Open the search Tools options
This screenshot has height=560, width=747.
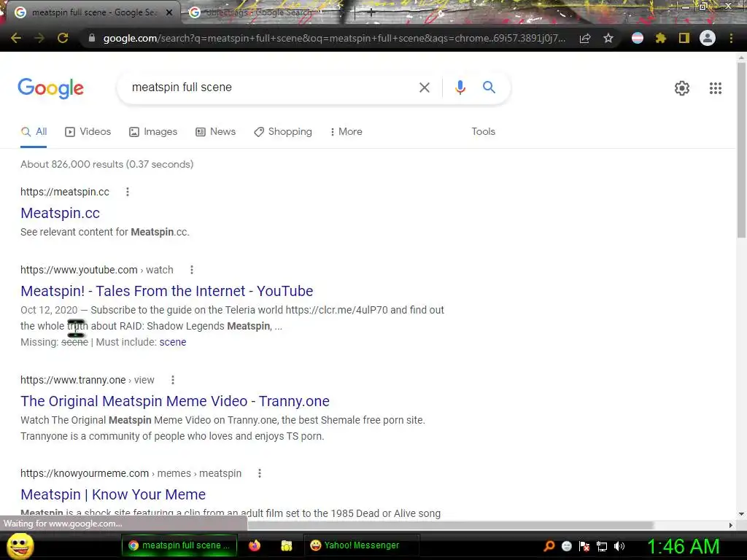coord(484,132)
